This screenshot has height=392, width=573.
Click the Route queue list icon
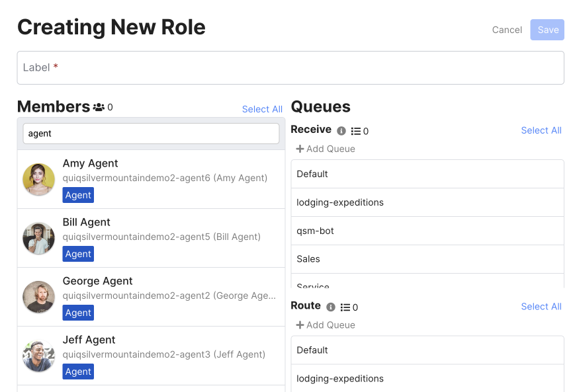click(x=345, y=307)
